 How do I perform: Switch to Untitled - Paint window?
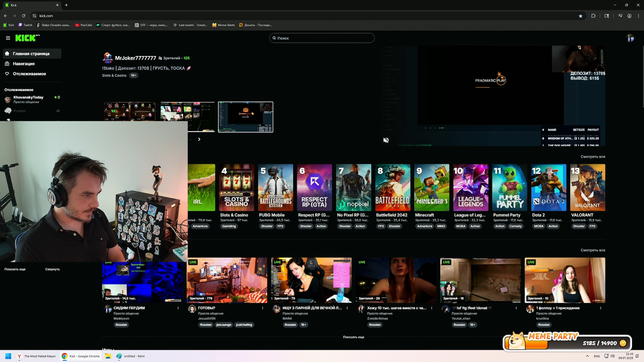click(x=130, y=356)
